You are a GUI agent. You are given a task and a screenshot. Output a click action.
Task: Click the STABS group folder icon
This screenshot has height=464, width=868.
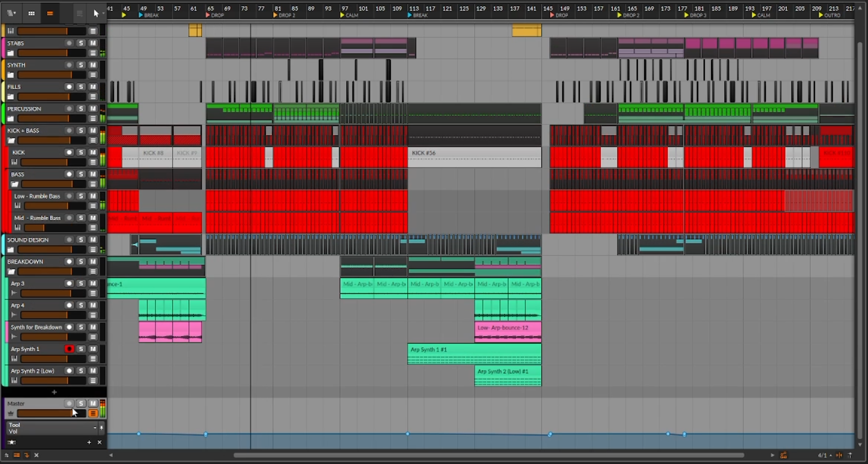click(x=11, y=53)
